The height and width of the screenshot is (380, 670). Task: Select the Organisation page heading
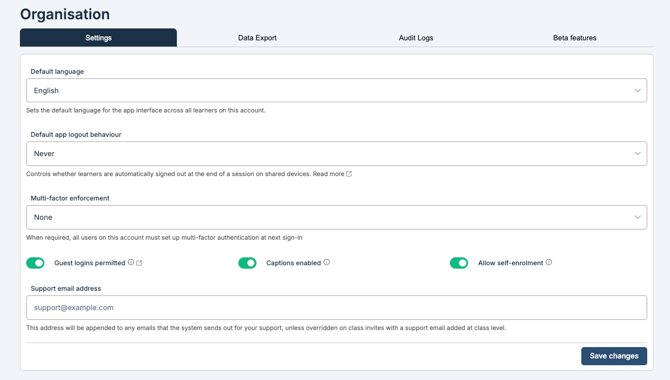[x=65, y=14]
